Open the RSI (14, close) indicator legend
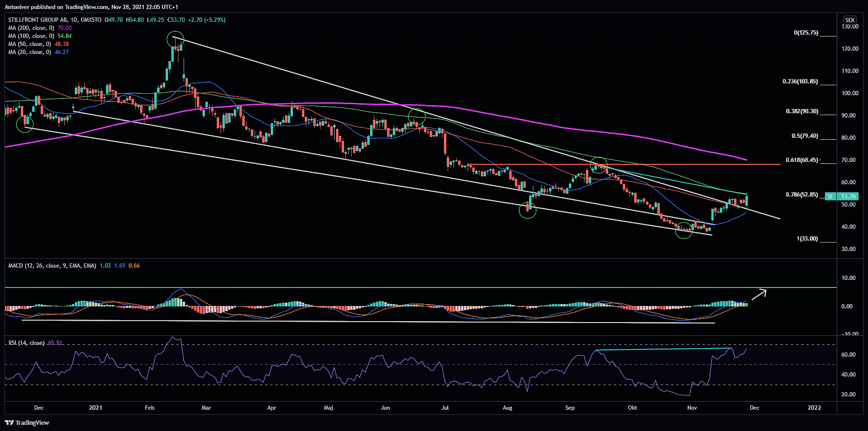 coord(27,343)
